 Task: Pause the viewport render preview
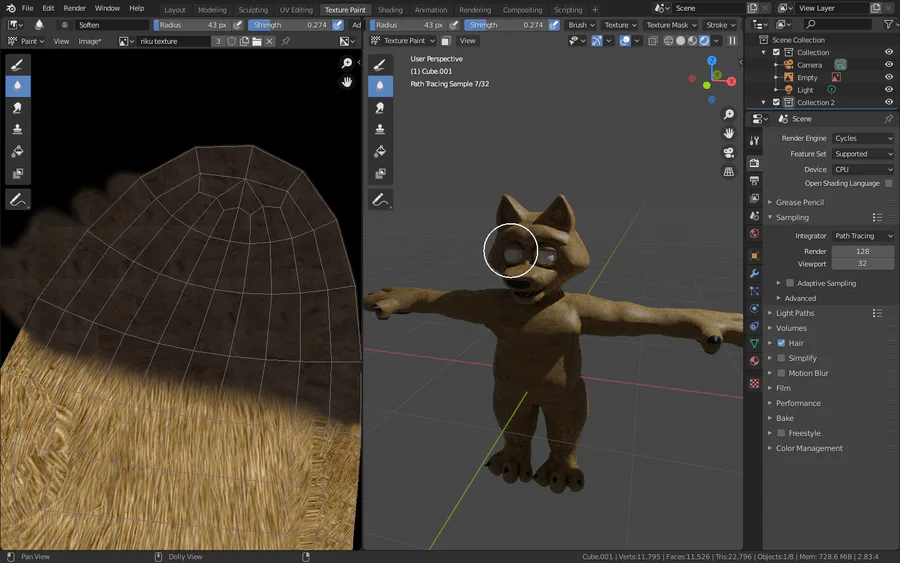coord(732,41)
